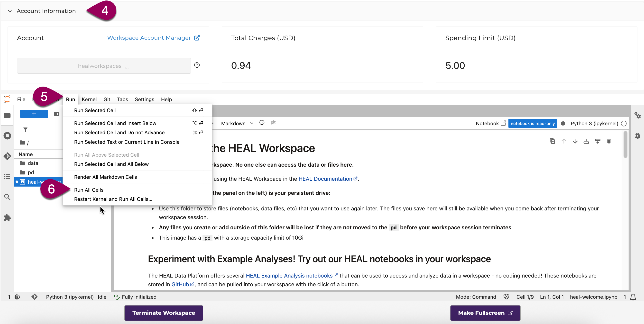
Task: Click the Make Fullscreen button
Action: click(485, 313)
